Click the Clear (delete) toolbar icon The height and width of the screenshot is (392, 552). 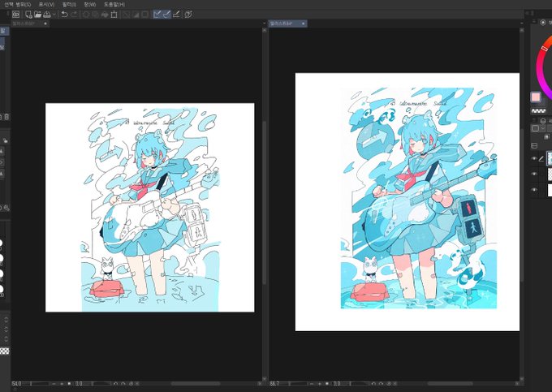[x=86, y=15]
